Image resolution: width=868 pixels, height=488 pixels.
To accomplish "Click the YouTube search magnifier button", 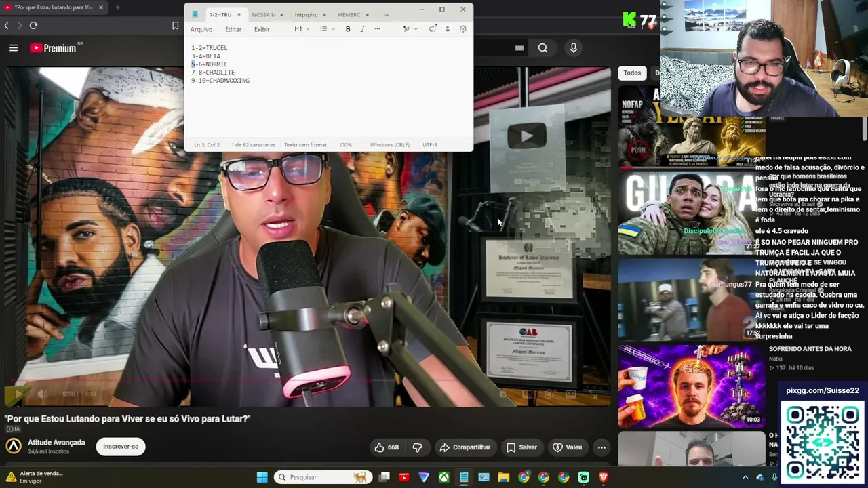I will pyautogui.click(x=542, y=48).
